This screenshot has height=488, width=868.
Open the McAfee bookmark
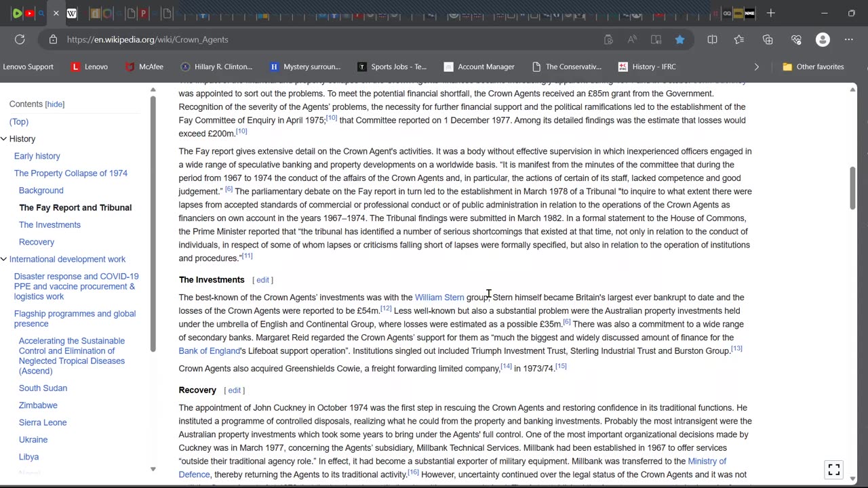click(x=144, y=66)
